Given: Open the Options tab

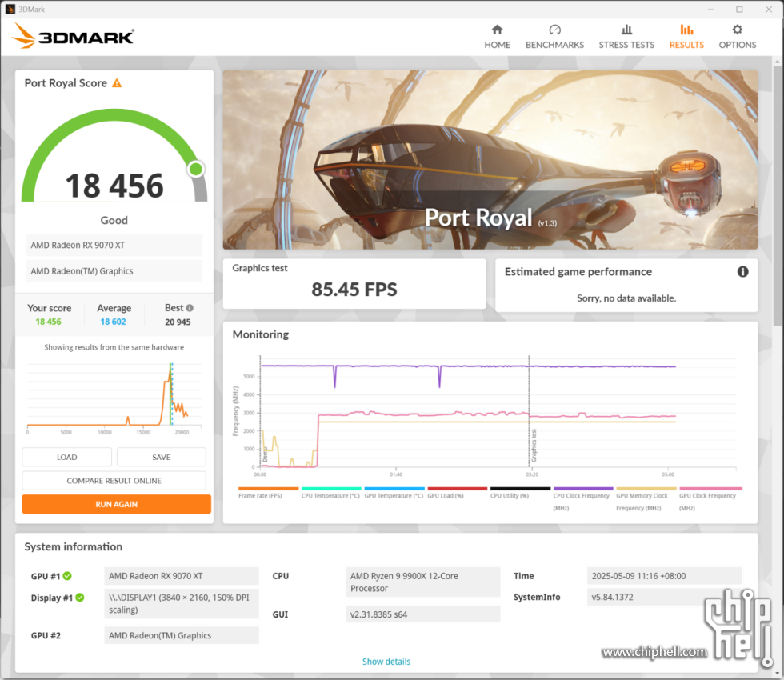Looking at the screenshot, I should pyautogui.click(x=738, y=37).
